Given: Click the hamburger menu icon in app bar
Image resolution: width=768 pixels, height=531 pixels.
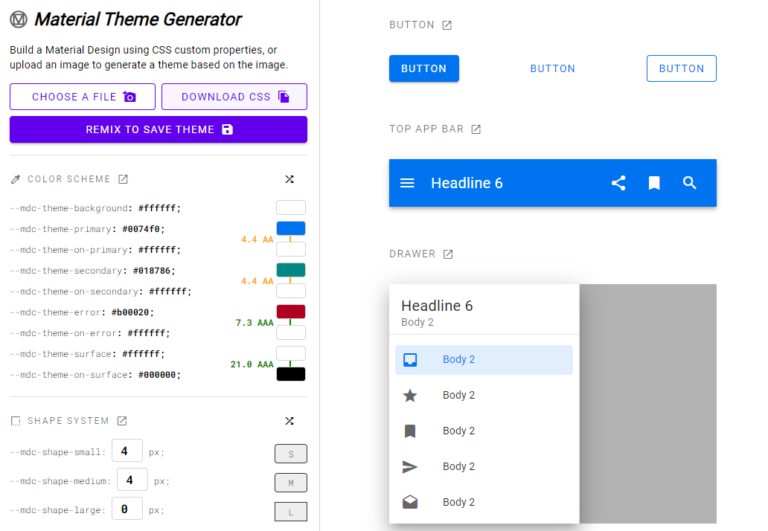Looking at the screenshot, I should pyautogui.click(x=407, y=183).
